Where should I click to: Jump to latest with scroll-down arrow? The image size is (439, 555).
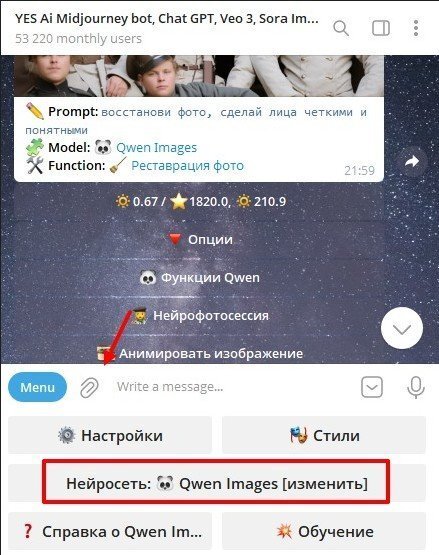click(402, 328)
